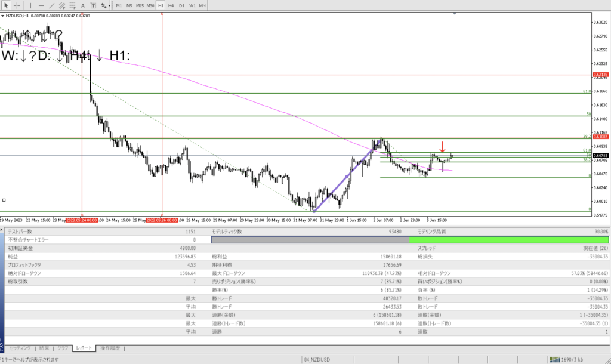Select the text label tool
Screen dimensions: 611x364
92,5
